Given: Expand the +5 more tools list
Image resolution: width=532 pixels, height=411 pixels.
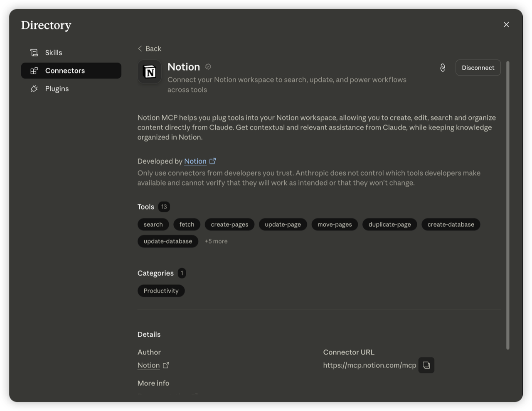Looking at the screenshot, I should (x=216, y=241).
